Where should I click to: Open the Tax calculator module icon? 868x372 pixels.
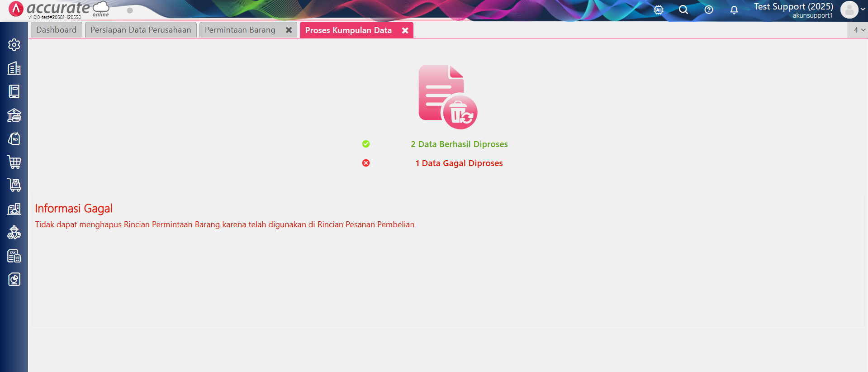click(x=14, y=256)
